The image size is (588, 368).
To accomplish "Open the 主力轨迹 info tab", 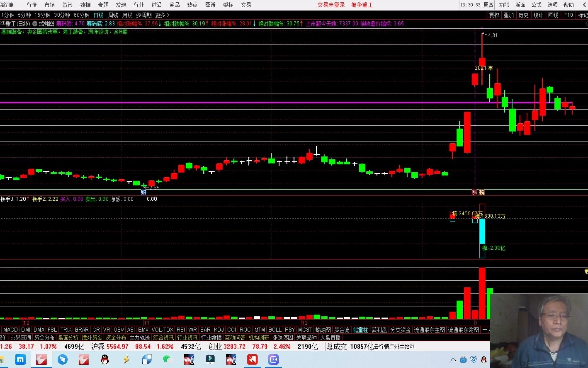I will pyautogui.click(x=140, y=338).
